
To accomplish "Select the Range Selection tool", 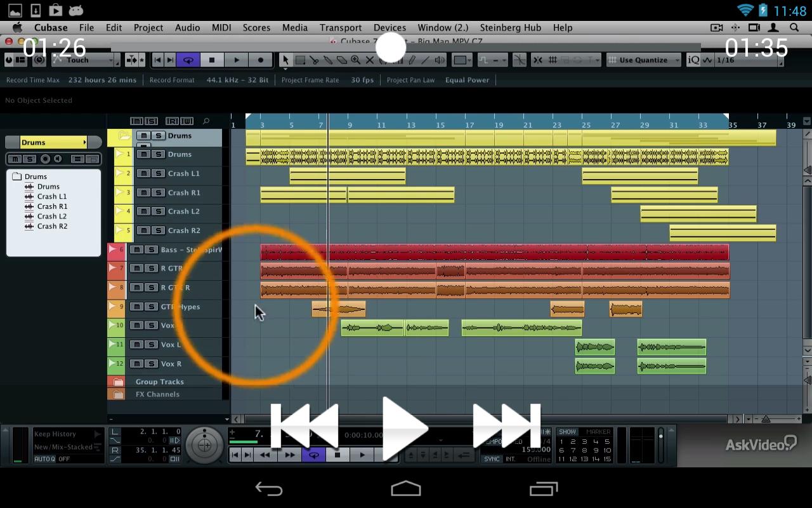I will click(300, 60).
